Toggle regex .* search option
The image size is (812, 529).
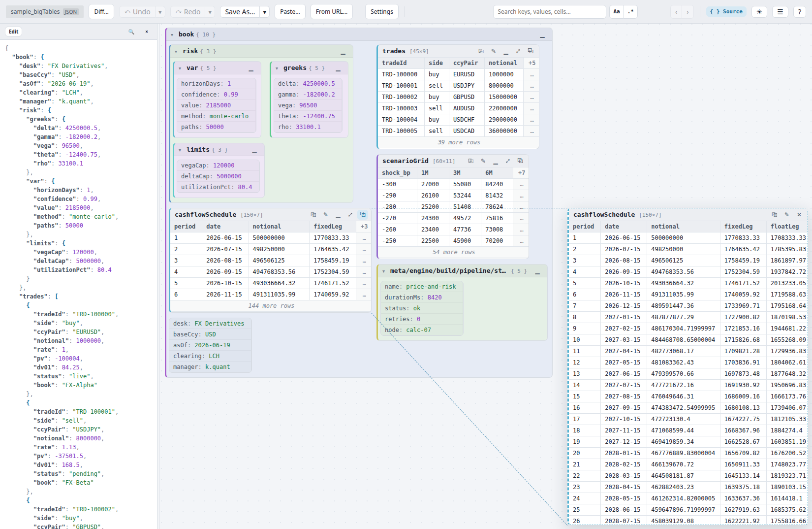(631, 12)
